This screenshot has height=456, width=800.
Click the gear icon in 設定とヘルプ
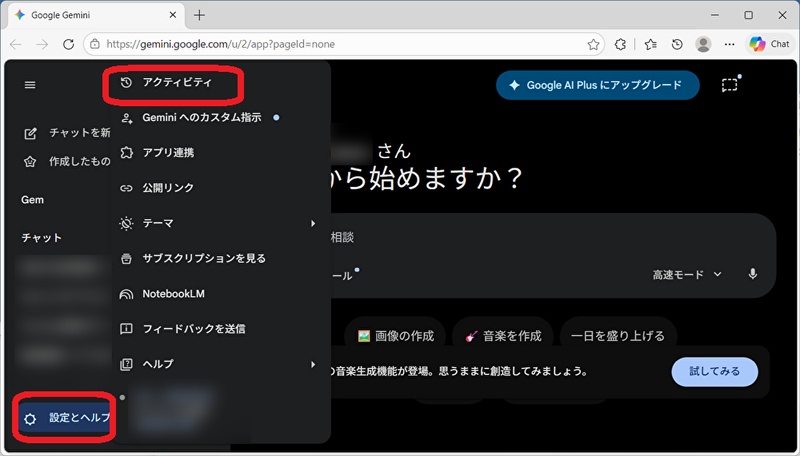[30, 419]
